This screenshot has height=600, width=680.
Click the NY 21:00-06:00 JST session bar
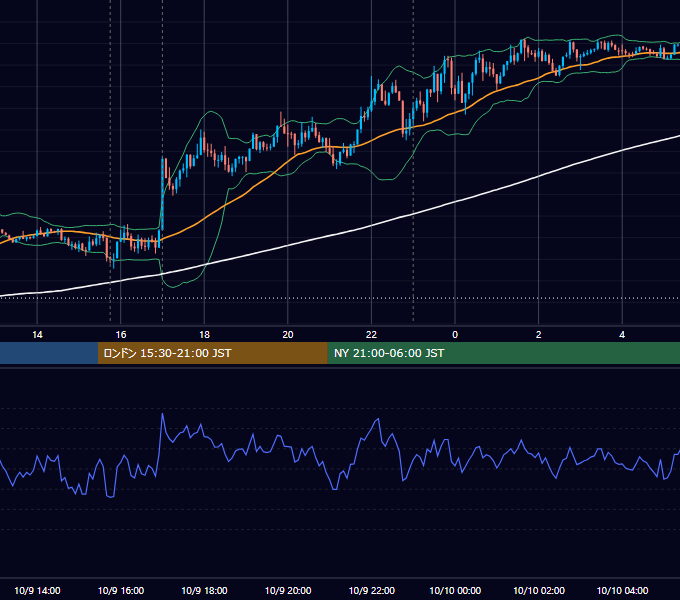tap(503, 353)
